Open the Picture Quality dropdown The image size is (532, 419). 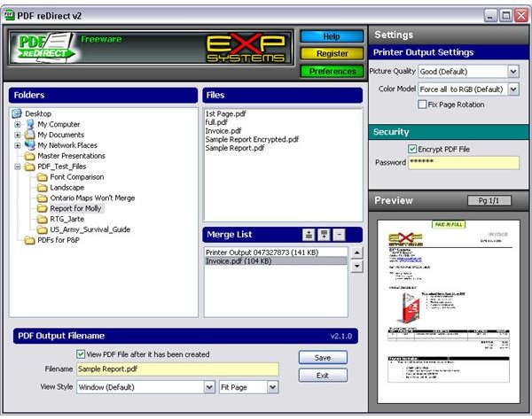[513, 72]
